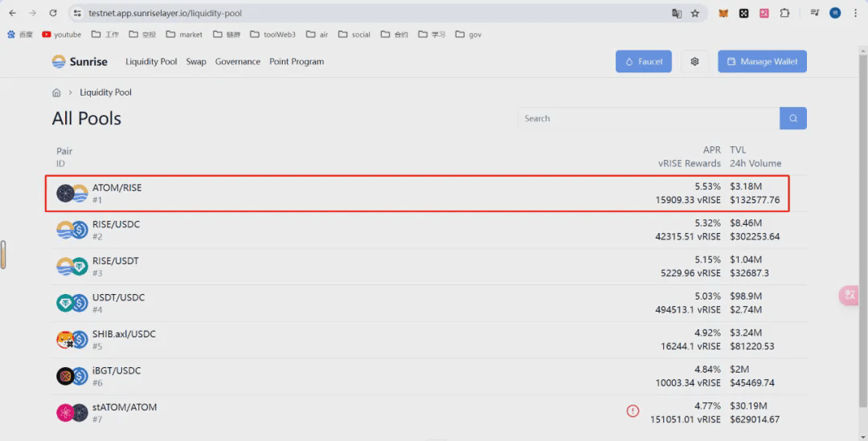
Task: Click the $98.9M TVL value
Action: point(746,296)
